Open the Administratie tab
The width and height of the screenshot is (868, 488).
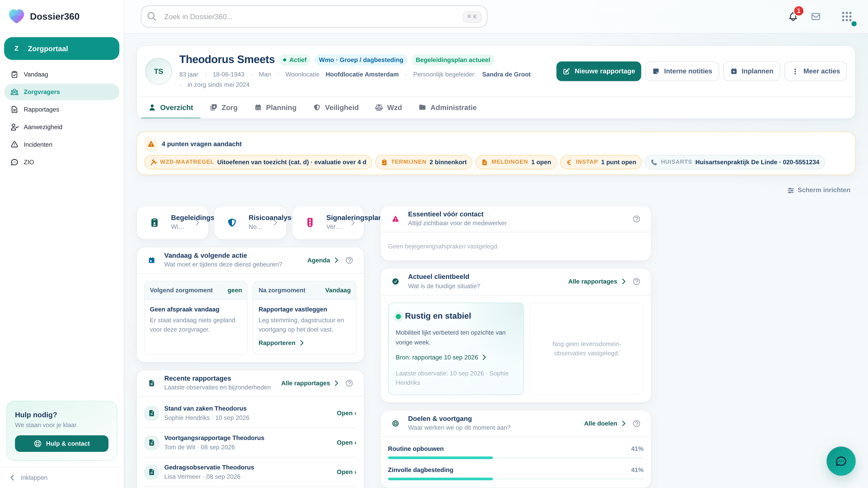click(448, 108)
